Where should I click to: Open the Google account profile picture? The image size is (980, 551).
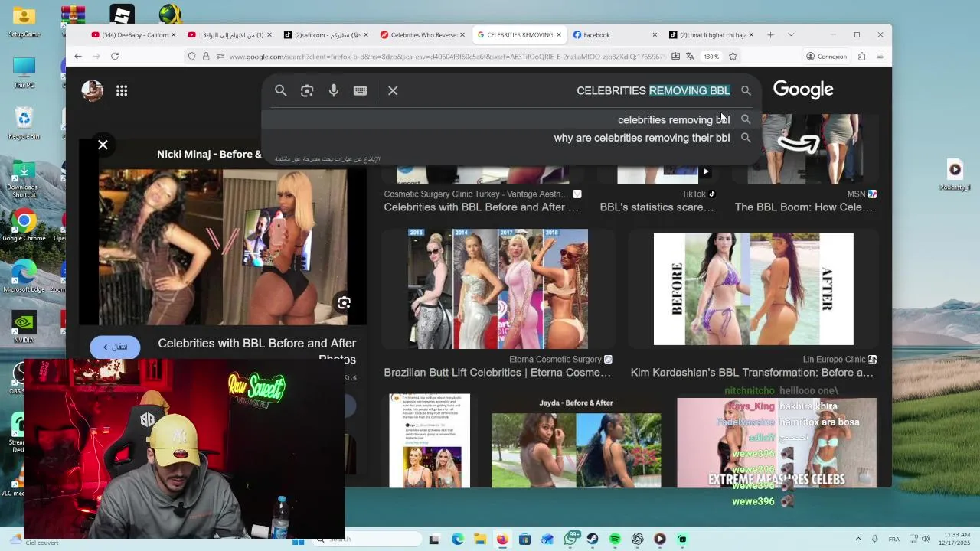point(93,90)
